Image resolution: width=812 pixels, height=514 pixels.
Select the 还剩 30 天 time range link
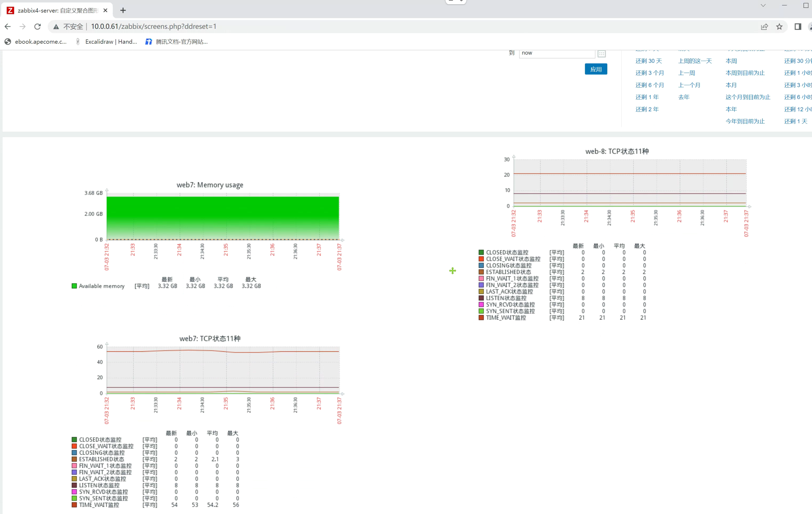pyautogui.click(x=648, y=61)
